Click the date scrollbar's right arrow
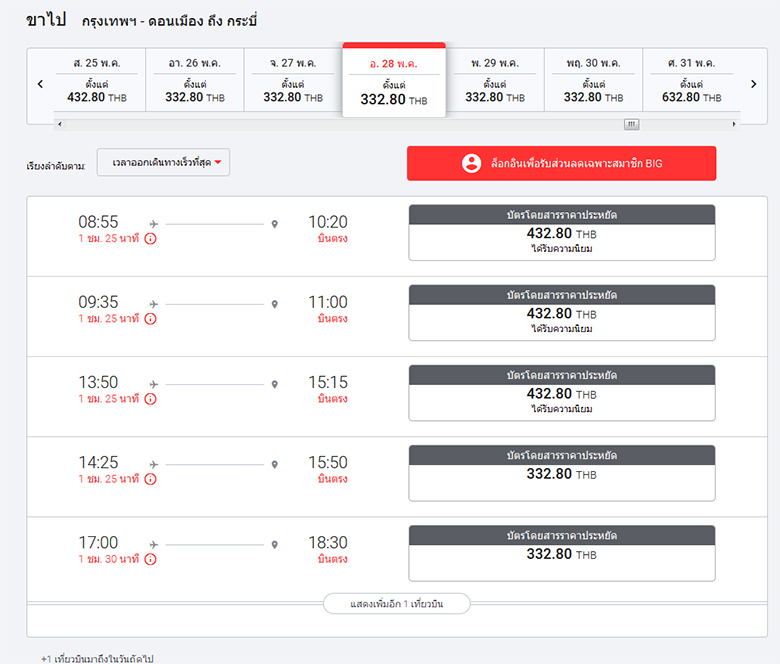 pos(734,124)
